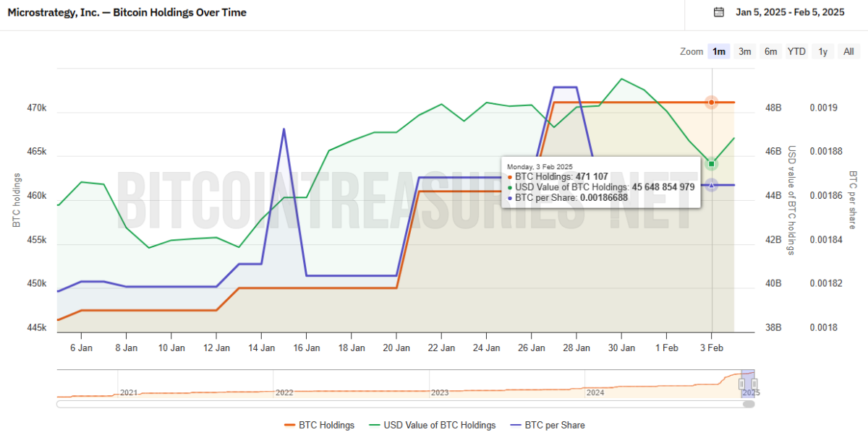The height and width of the screenshot is (448, 868).
Task: Switch zoom to 3m
Action: [x=744, y=51]
